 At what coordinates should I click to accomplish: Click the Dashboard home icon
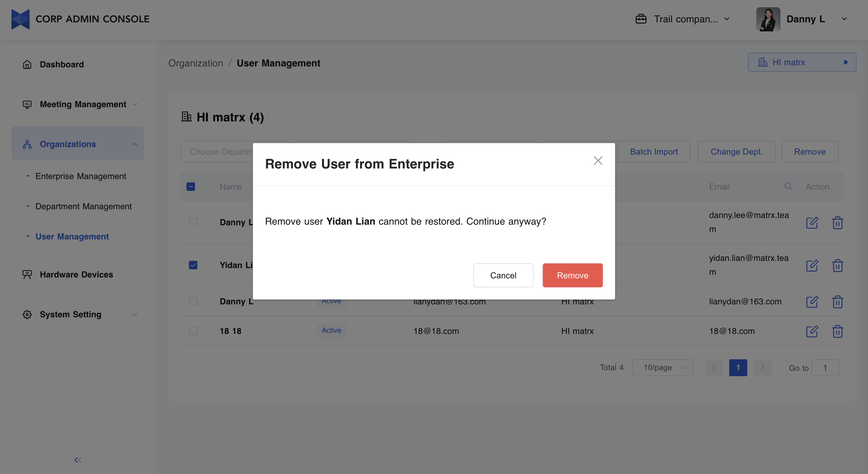coord(27,64)
